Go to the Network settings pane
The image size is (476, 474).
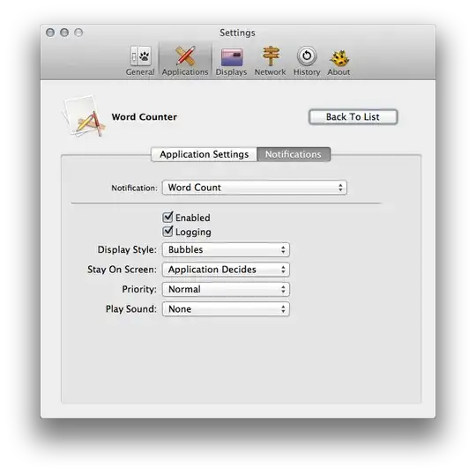point(271,61)
